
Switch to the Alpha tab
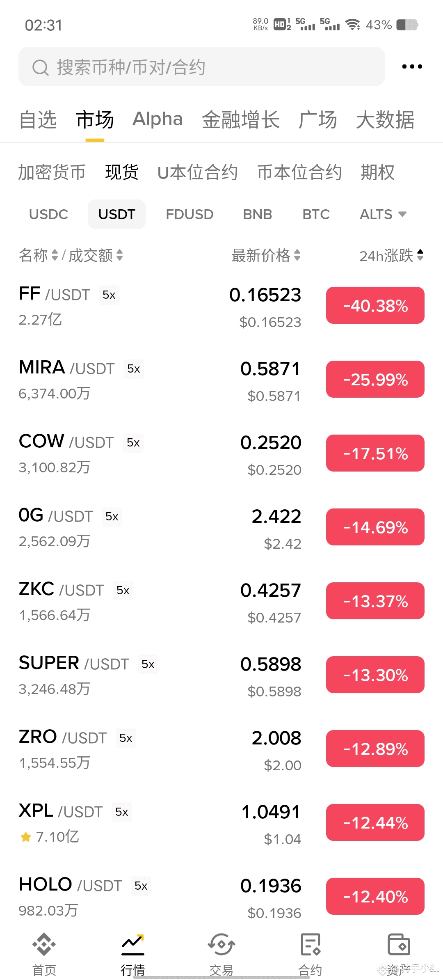(158, 119)
